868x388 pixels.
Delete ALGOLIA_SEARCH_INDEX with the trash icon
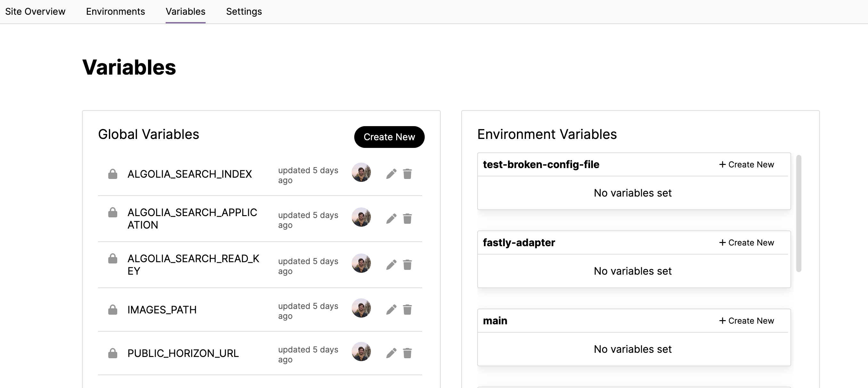pyautogui.click(x=407, y=174)
